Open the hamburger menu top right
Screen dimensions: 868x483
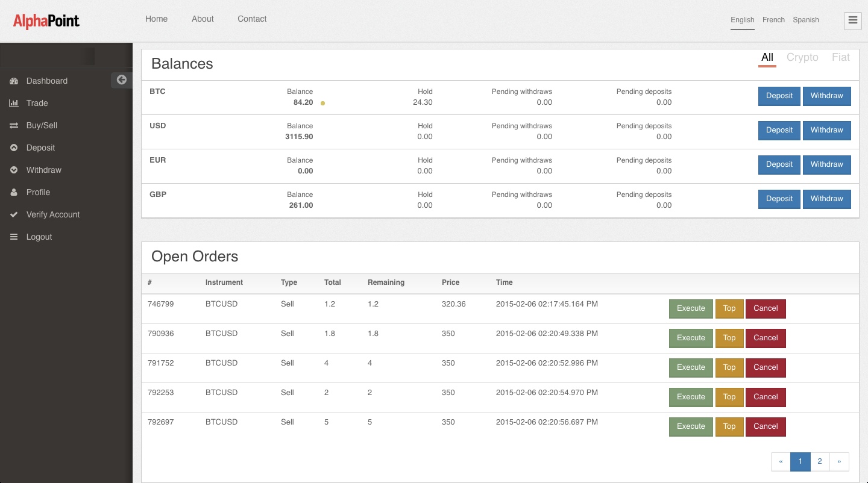(x=852, y=20)
